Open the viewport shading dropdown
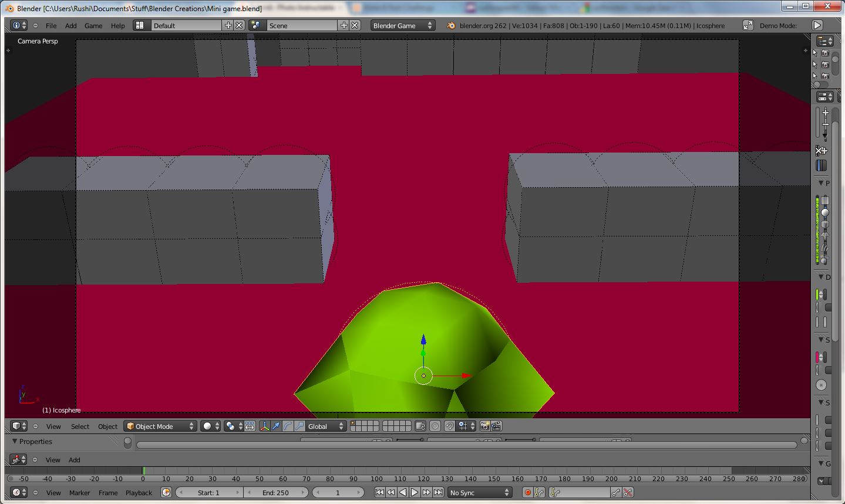This screenshot has width=845, height=504. coord(210,426)
